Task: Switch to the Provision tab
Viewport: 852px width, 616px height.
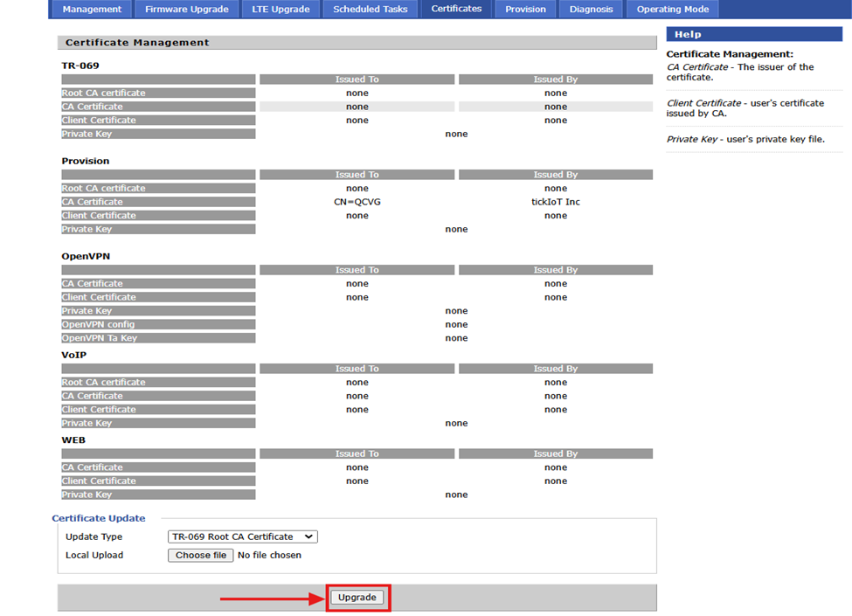Action: 525,10
